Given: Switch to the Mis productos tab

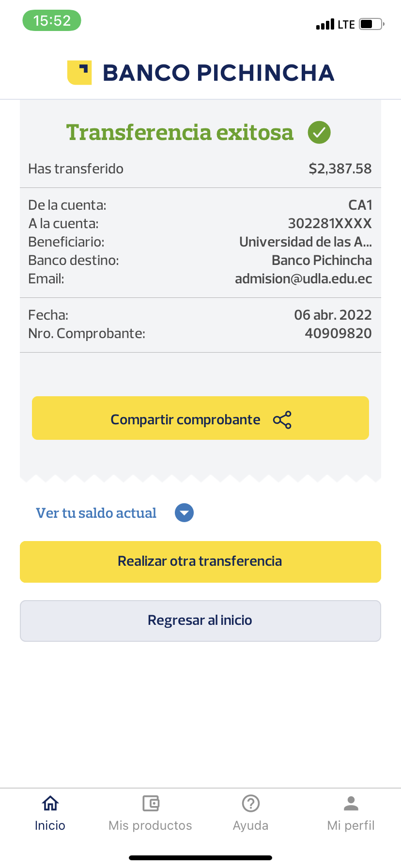Looking at the screenshot, I should click(150, 825).
